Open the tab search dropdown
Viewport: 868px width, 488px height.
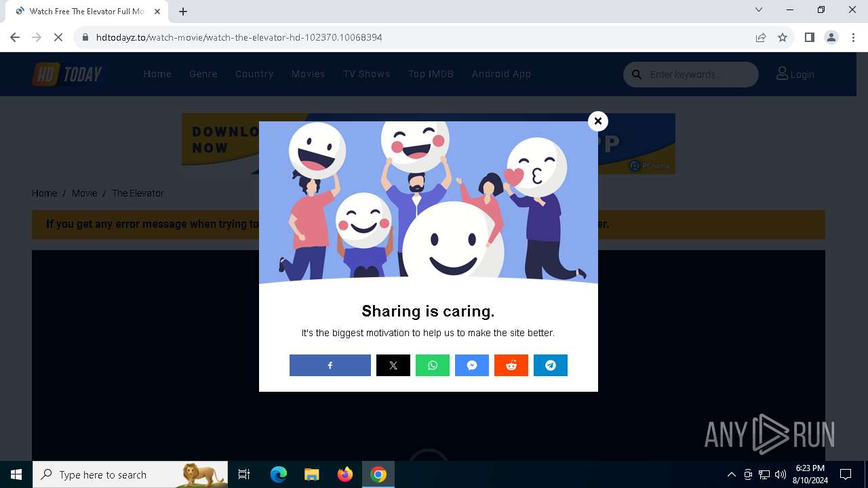point(759,9)
